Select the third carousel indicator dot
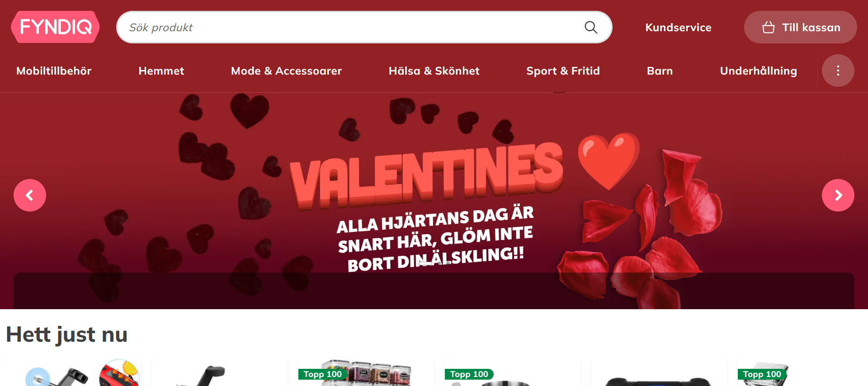868x386 pixels. pos(448,264)
